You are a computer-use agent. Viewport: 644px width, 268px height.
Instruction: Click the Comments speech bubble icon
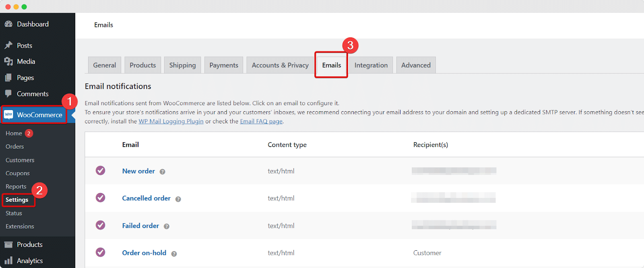pos(8,93)
